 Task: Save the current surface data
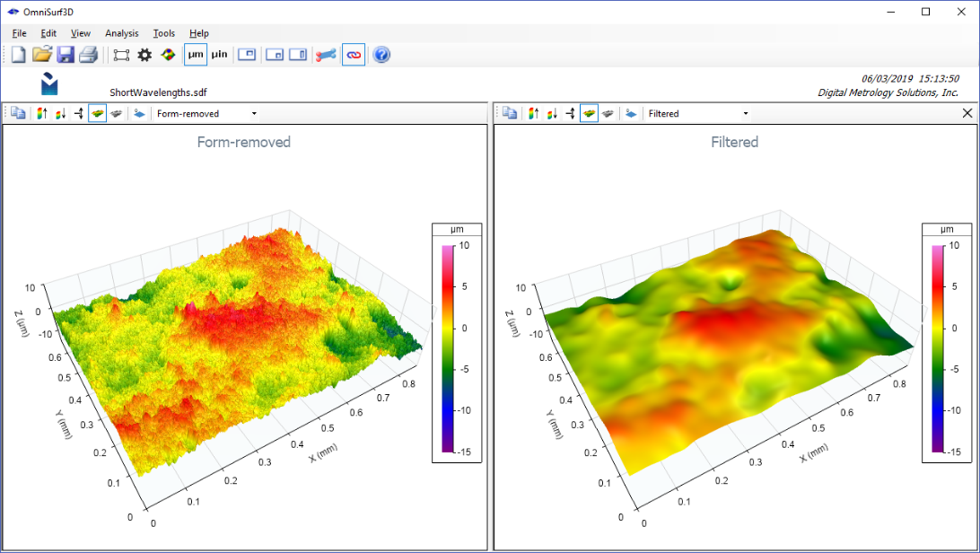click(65, 54)
